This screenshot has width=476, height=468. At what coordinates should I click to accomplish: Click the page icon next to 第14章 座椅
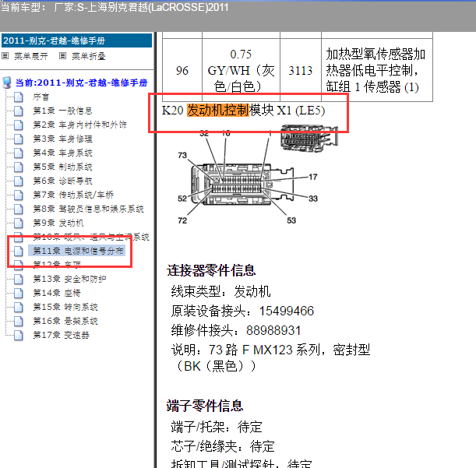[x=19, y=293]
